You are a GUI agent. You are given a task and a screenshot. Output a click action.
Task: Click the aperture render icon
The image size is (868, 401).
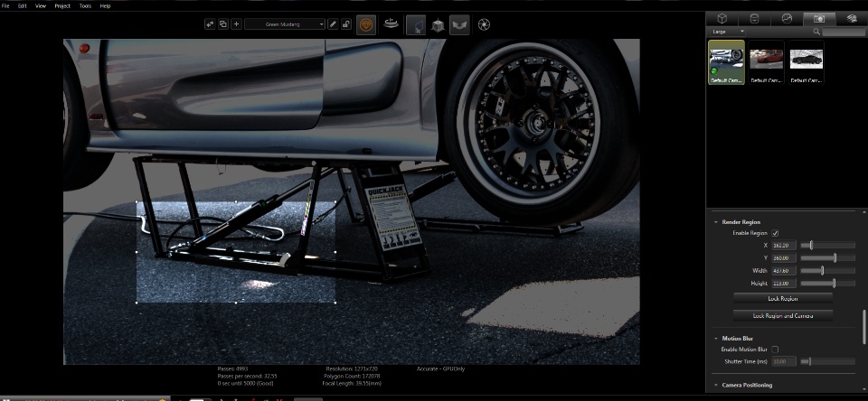tap(485, 25)
